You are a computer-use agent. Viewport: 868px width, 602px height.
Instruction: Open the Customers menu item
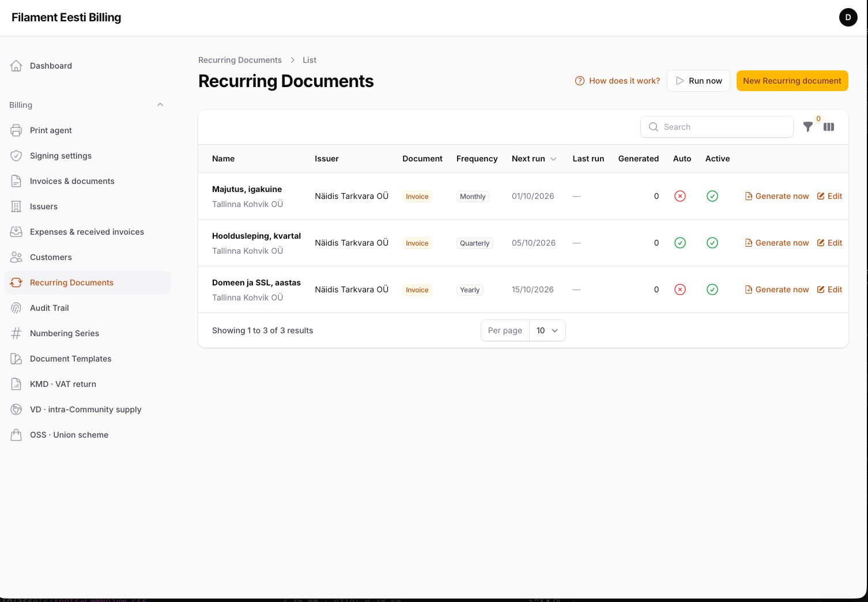88,257
